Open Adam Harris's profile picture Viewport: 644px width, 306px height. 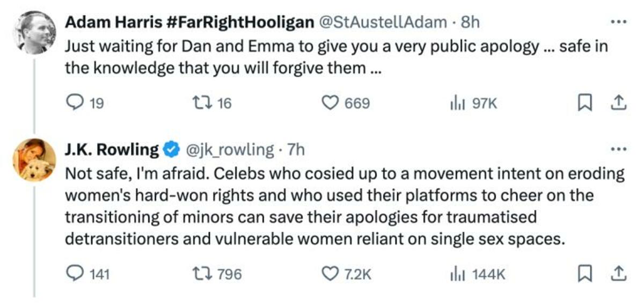coord(34,32)
